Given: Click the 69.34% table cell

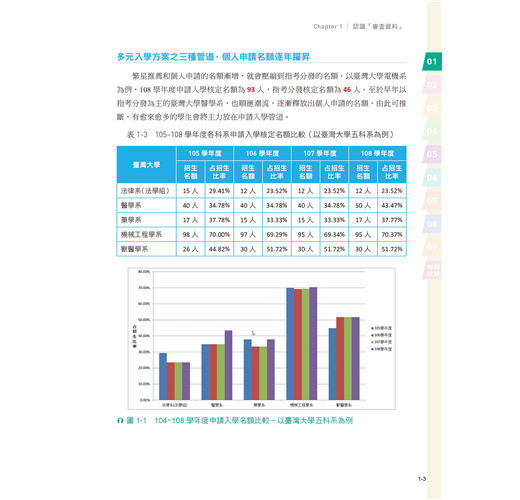Looking at the screenshot, I should click(x=334, y=235).
